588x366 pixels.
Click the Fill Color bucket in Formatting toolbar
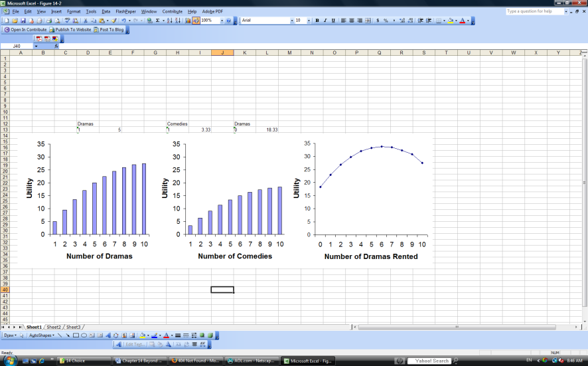point(451,21)
